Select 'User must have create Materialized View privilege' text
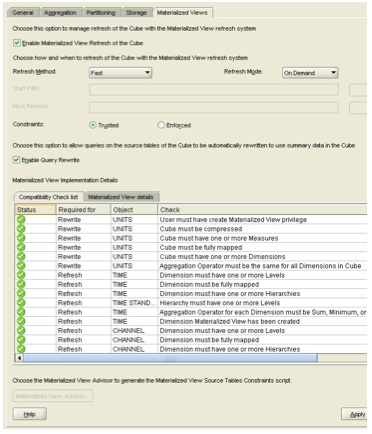Screen dimensions: 372x434 233,220
